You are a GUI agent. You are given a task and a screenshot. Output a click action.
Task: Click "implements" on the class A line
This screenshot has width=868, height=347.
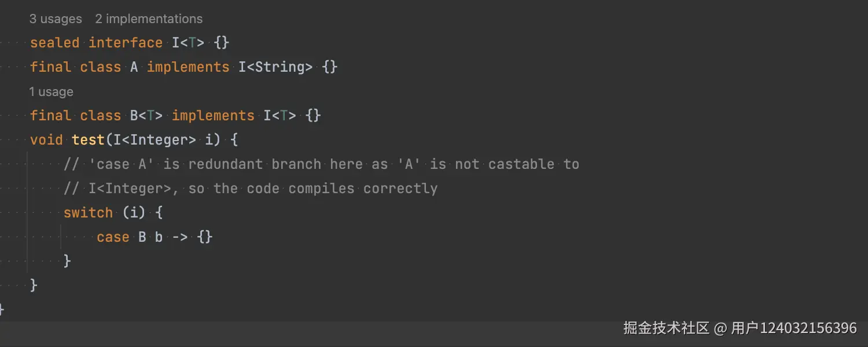coord(188,67)
